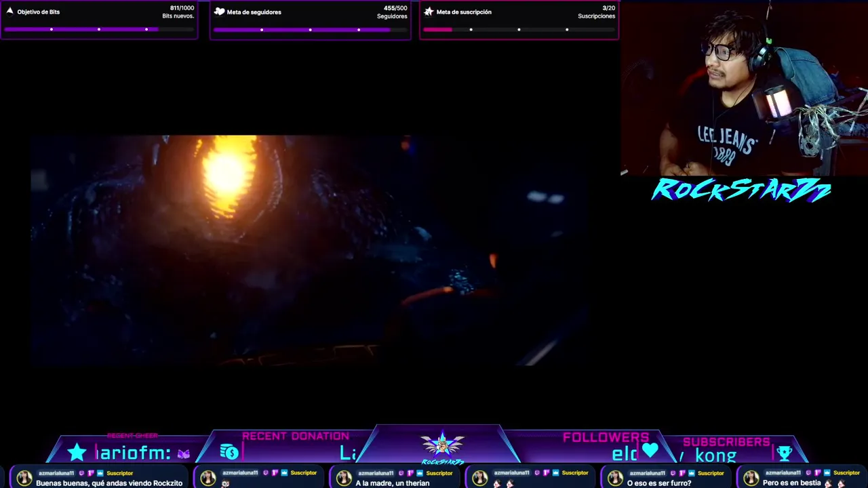Click the avatar beside 'A la madre, un therian'
This screenshot has height=488, width=868.
click(x=344, y=478)
